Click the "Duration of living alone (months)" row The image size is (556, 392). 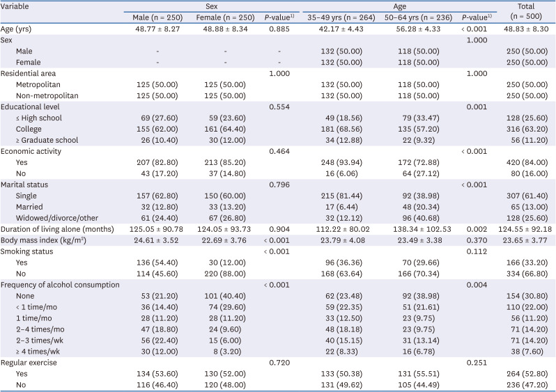tap(59, 230)
